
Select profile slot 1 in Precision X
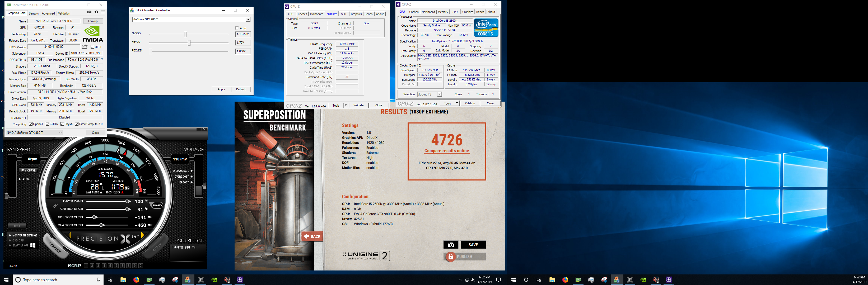pos(86,265)
